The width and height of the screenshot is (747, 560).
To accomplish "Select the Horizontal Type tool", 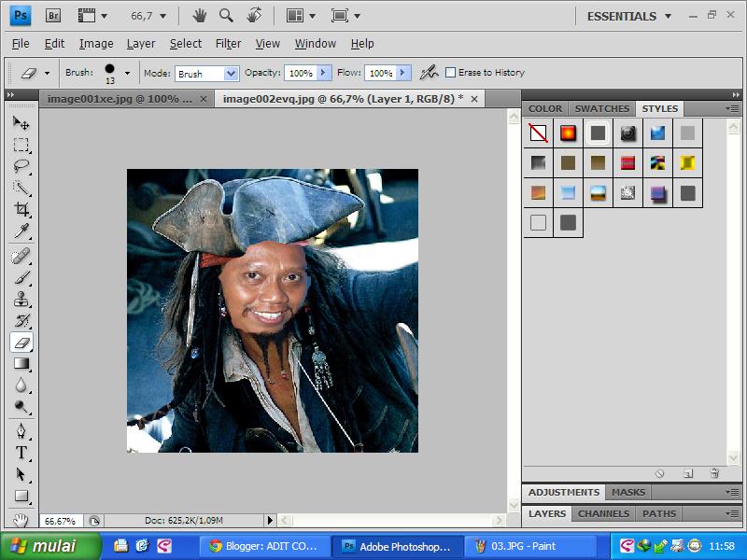I will (x=21, y=453).
